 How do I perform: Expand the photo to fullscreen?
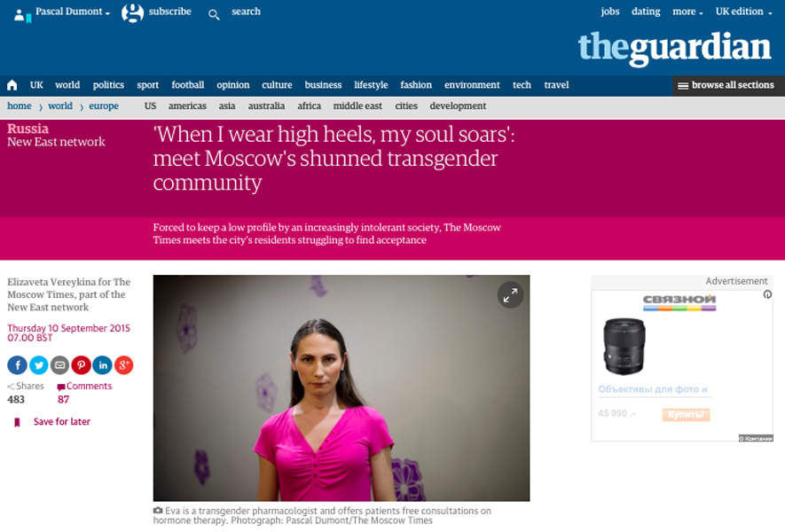[x=510, y=295]
